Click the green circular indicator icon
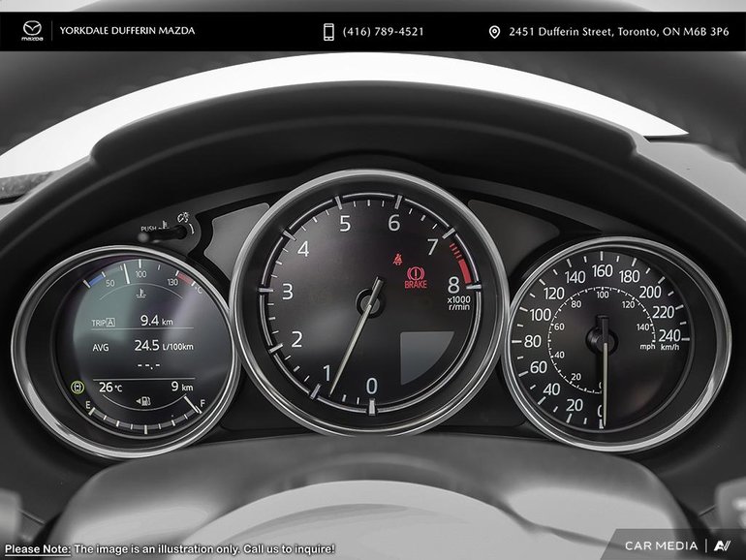Screen dimensions: 746x560 click(x=78, y=388)
